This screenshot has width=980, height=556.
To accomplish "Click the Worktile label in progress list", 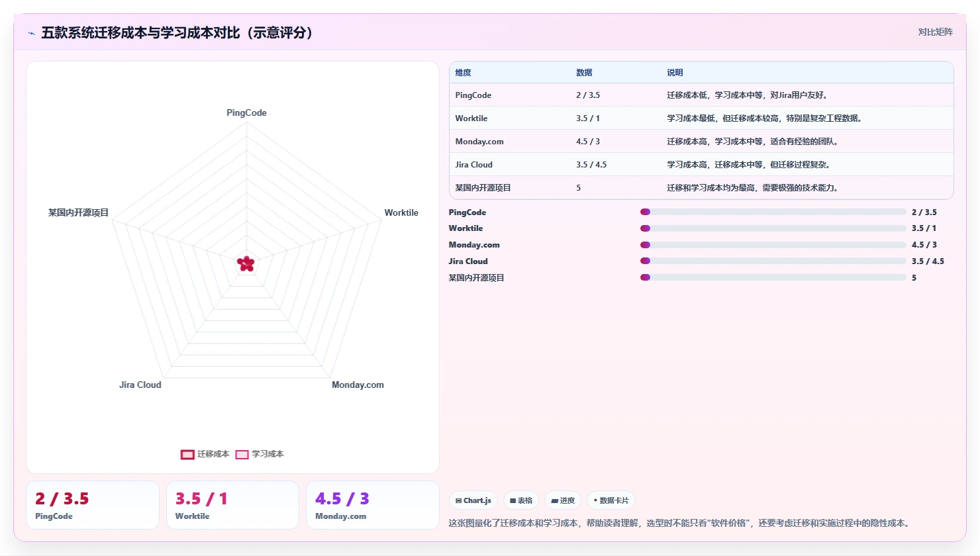I will click(x=465, y=228).
